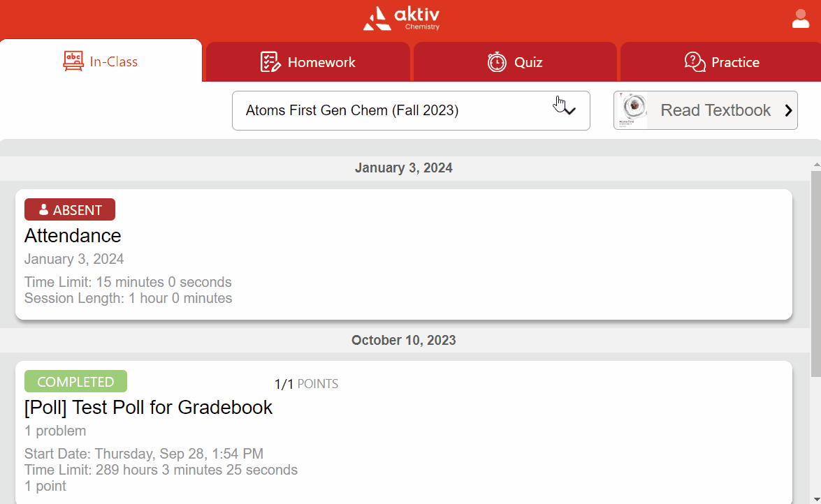The width and height of the screenshot is (821, 504).
Task: Open the Practice tab
Action: tap(722, 62)
